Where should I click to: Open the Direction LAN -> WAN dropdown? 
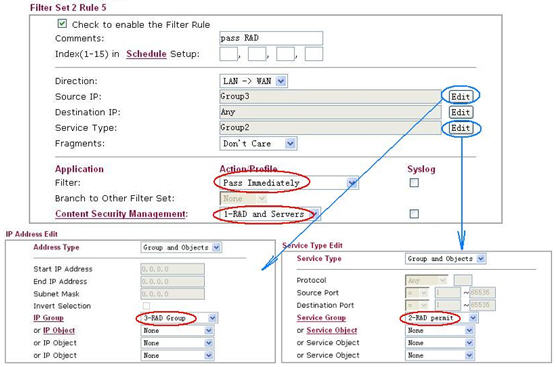253,81
